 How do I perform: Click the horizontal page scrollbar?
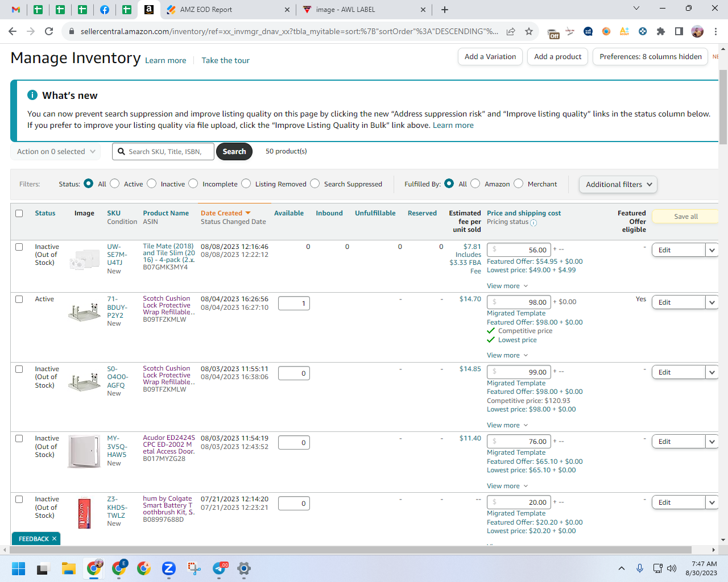coord(350,550)
